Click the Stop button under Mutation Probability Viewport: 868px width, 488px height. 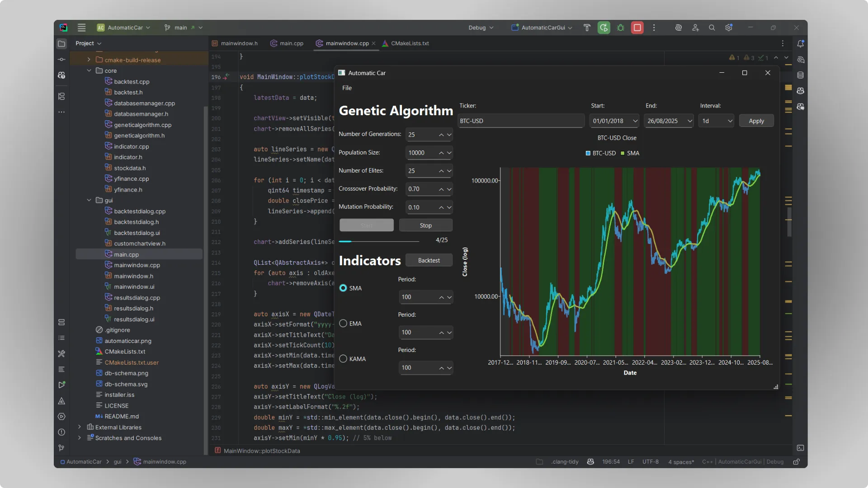pyautogui.click(x=425, y=225)
